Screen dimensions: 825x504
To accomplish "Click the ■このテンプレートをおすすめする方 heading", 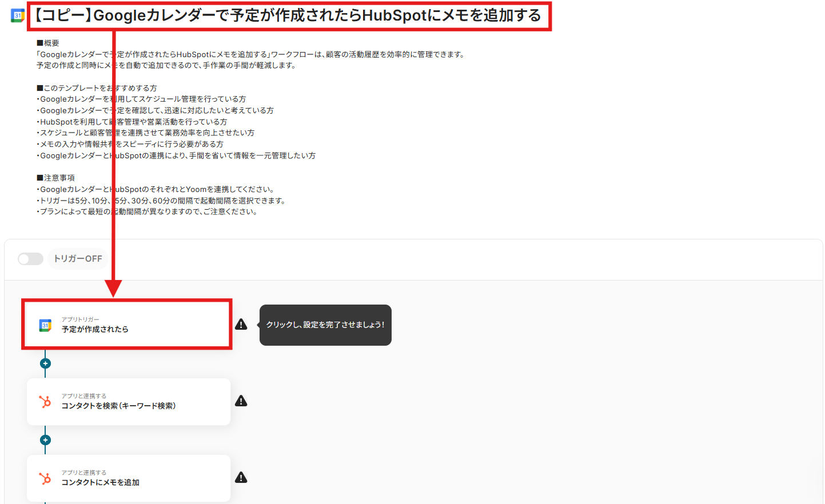I will pyautogui.click(x=97, y=88).
